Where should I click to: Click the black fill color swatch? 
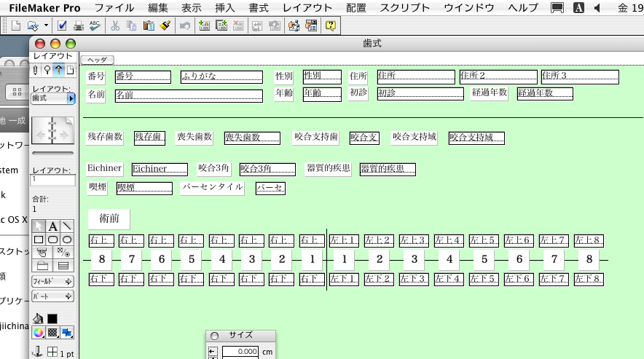click(x=52, y=319)
